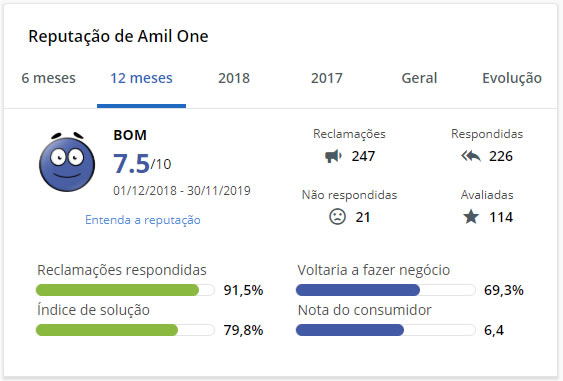Click the megaphone icon beside 247
The width and height of the screenshot is (563, 381).
click(333, 156)
